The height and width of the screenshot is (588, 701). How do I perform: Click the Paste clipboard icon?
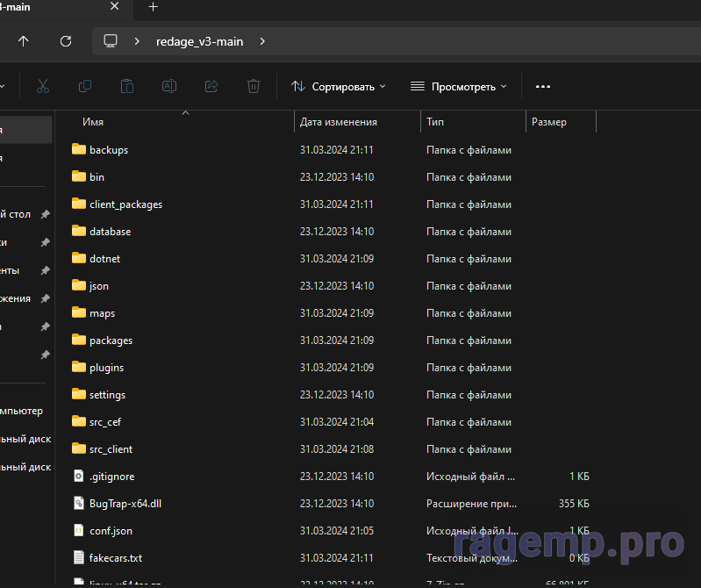click(x=126, y=86)
